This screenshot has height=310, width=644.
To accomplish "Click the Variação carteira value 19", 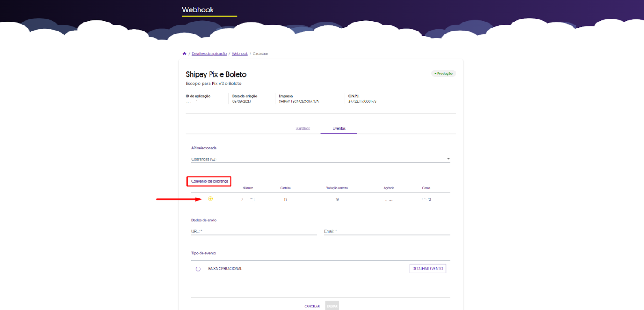I will [x=337, y=199].
